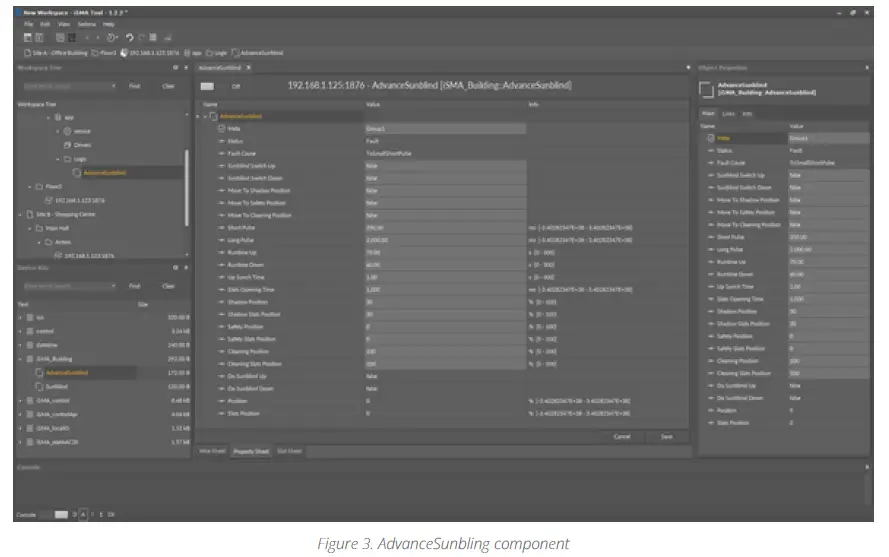Click the settings gear icon in Device Kits header
This screenshot has height=557, width=889.
click(x=175, y=268)
